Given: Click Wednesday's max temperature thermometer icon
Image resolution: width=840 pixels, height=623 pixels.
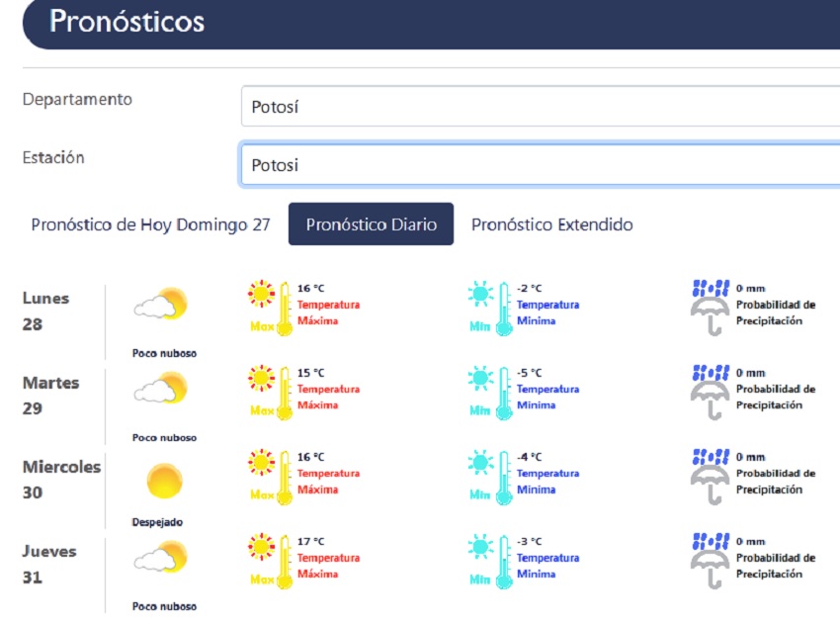Looking at the screenshot, I should tap(271, 477).
